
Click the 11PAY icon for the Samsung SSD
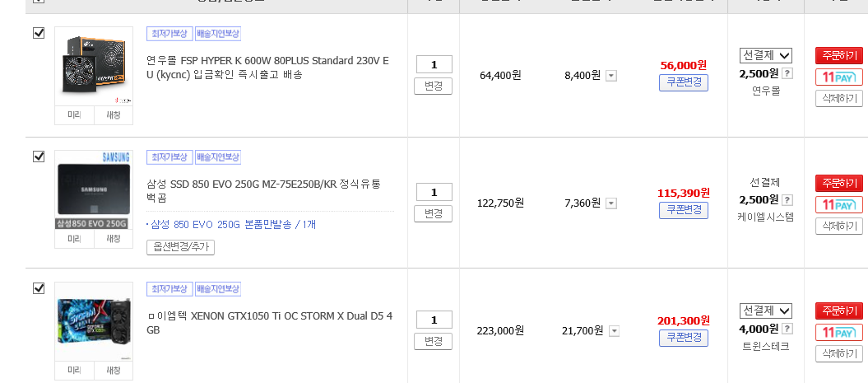pos(838,205)
